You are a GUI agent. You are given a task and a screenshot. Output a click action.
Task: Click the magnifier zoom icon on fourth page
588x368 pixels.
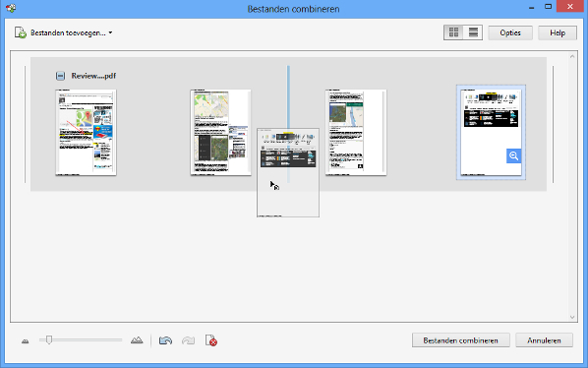point(513,155)
